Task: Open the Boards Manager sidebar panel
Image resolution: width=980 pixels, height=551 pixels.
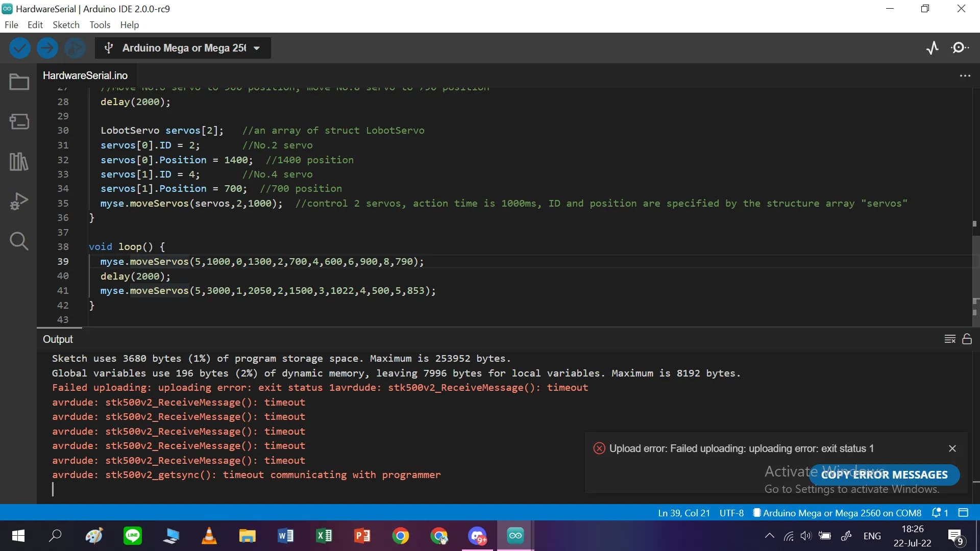Action: 19,121
